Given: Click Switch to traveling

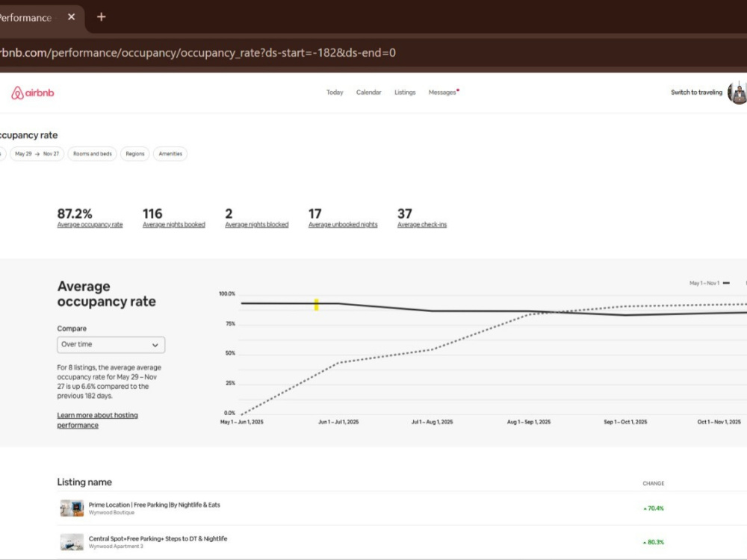Looking at the screenshot, I should pos(696,93).
